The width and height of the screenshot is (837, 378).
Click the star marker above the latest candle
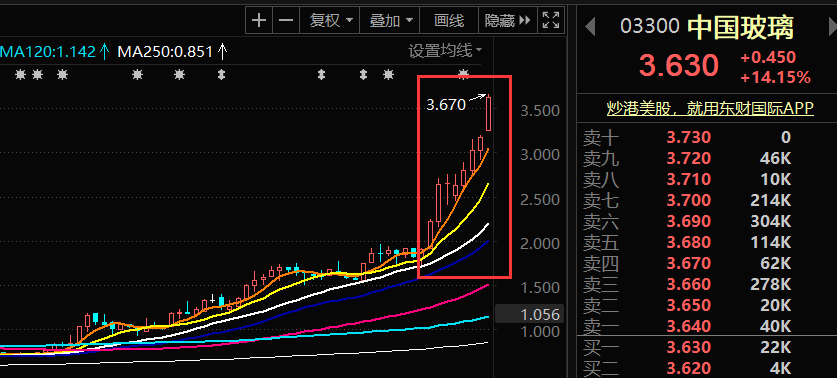(x=464, y=74)
